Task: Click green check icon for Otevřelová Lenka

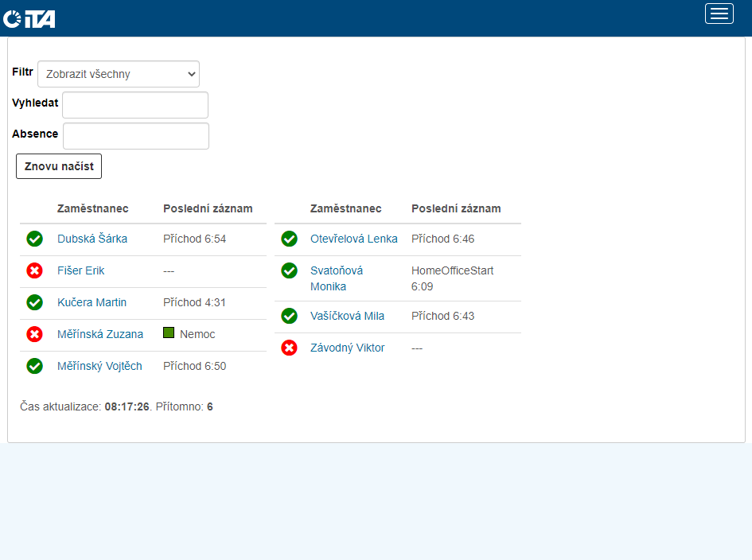Action: point(289,239)
